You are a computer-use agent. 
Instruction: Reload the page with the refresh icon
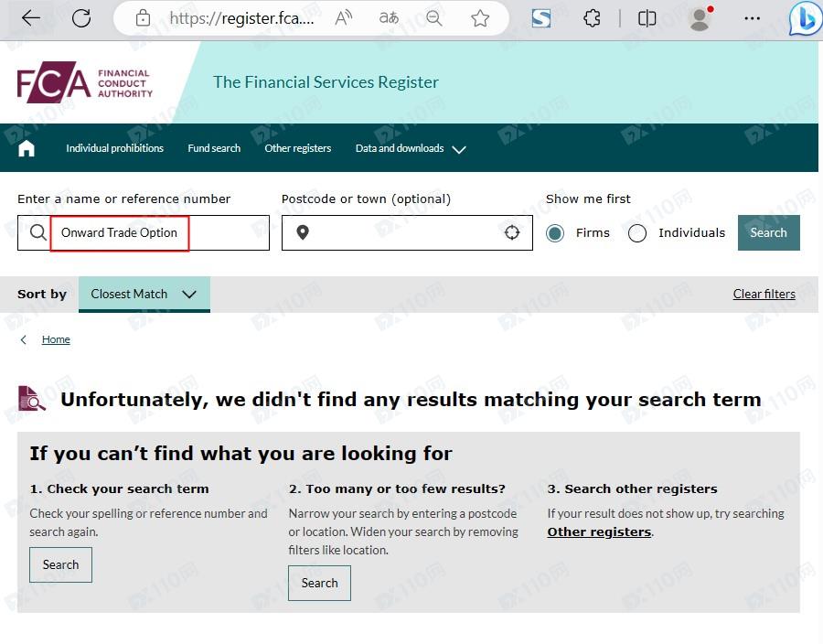point(81,18)
